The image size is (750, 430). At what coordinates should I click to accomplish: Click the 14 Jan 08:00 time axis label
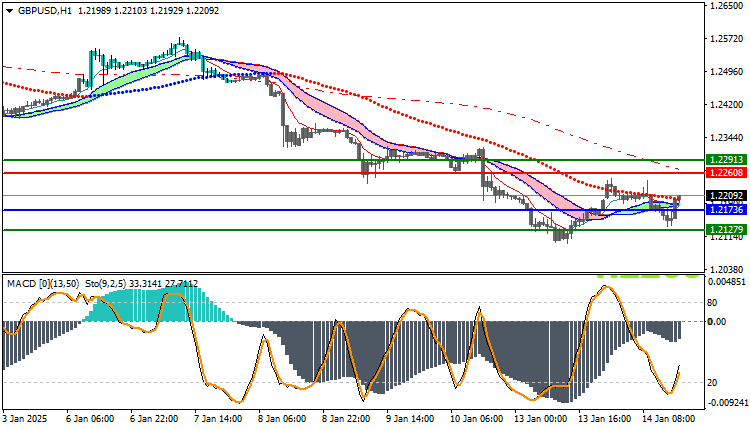point(669,419)
